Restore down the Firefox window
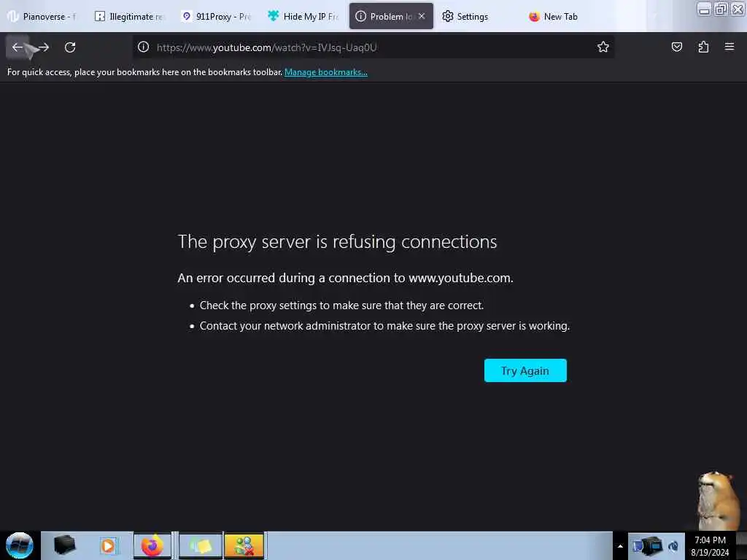 pyautogui.click(x=721, y=9)
